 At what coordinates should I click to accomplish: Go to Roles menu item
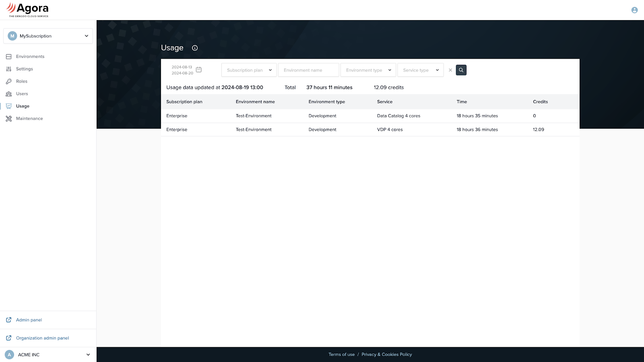point(22,82)
